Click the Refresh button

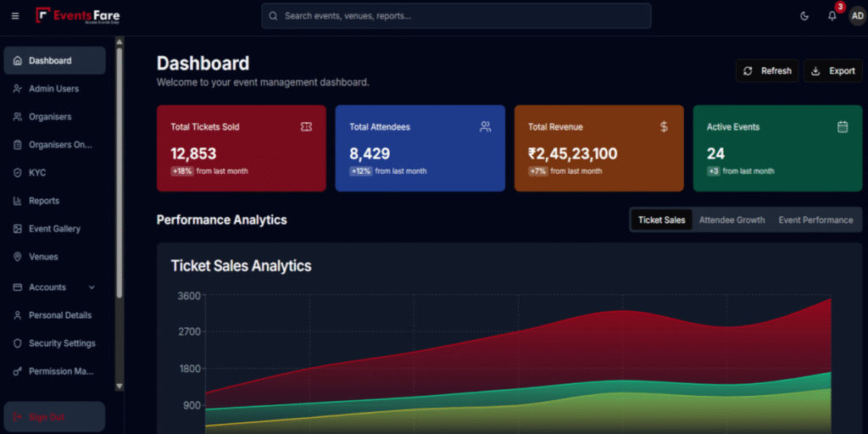pos(767,71)
